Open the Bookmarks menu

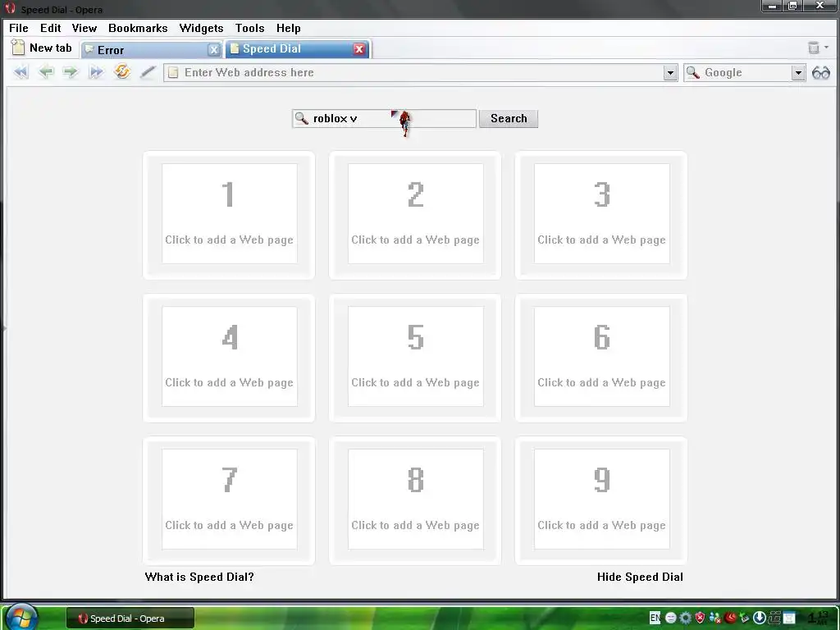pyautogui.click(x=138, y=28)
